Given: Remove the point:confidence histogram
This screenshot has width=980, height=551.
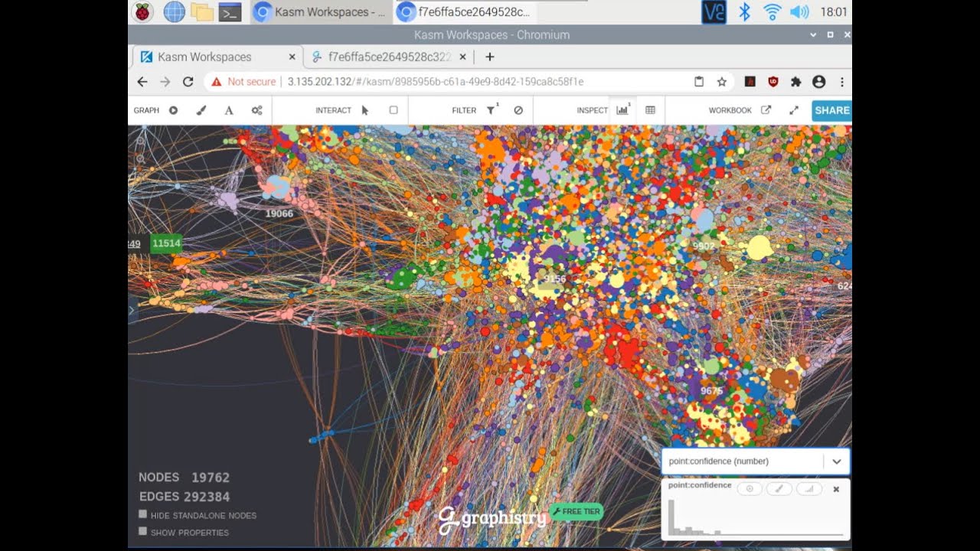Looking at the screenshot, I should click(x=836, y=489).
